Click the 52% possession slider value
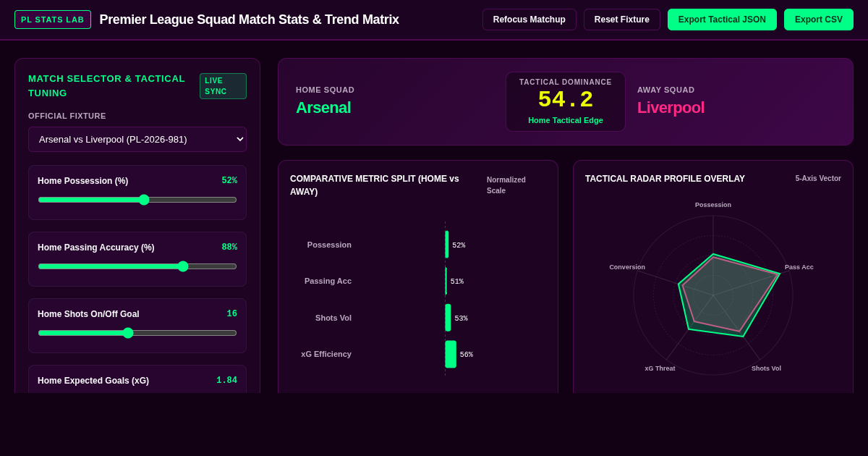The height and width of the screenshot is (456, 868). 229,181
